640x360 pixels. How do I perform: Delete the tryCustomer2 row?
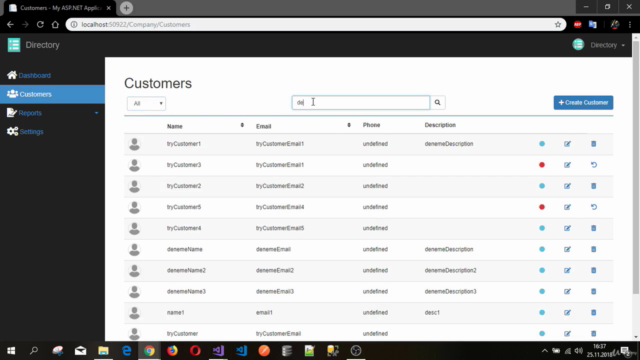593,186
